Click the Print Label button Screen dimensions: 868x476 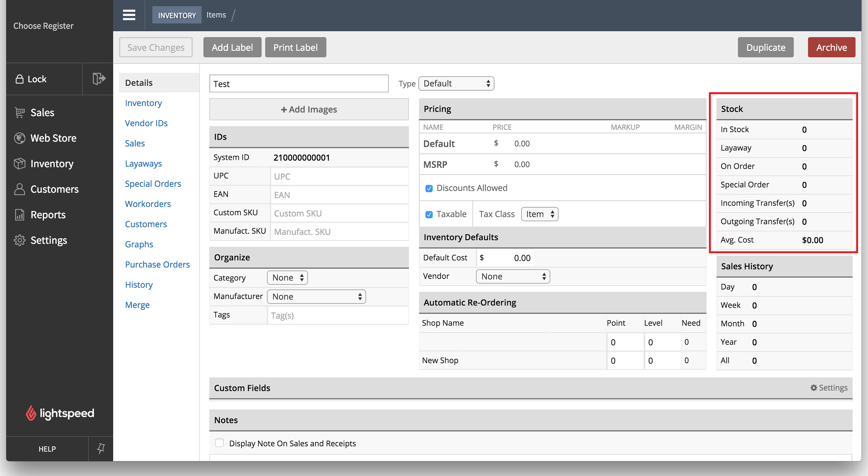(x=296, y=47)
